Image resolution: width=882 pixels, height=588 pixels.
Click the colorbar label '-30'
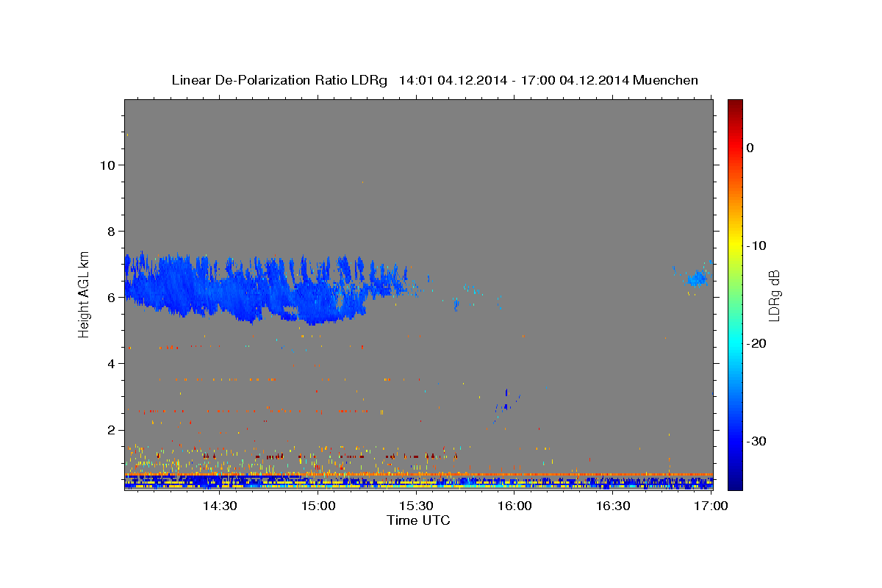[x=757, y=441]
